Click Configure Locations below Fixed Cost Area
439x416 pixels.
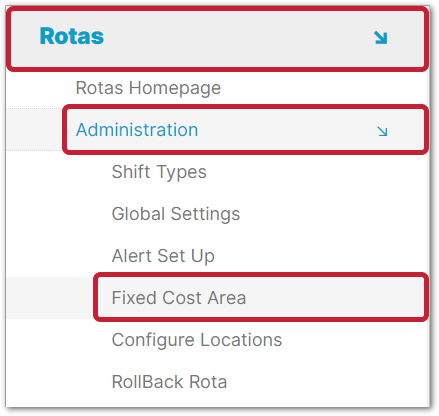(x=197, y=340)
